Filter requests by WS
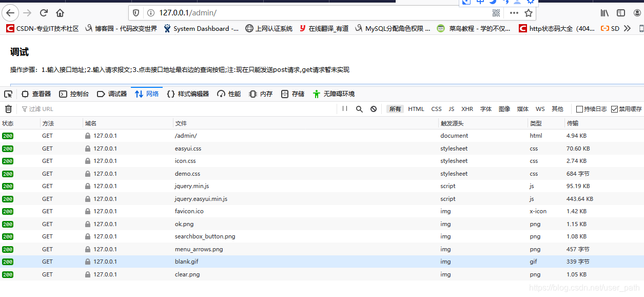This screenshot has width=644, height=297. pos(540,109)
